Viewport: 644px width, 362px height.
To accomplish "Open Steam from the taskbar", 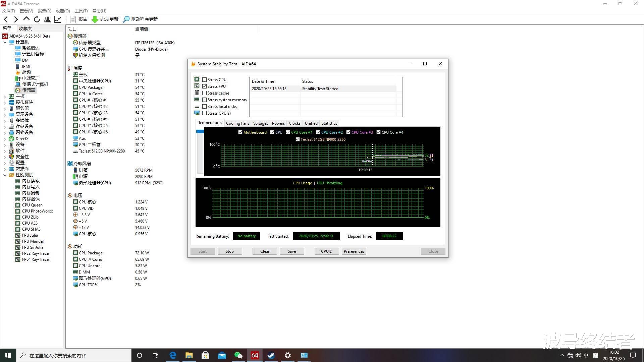I will click(271, 355).
